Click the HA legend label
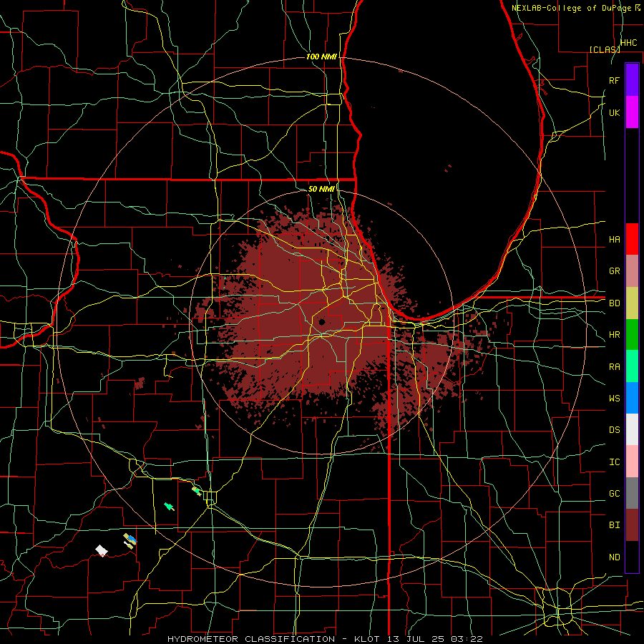644x644 pixels. click(x=615, y=240)
